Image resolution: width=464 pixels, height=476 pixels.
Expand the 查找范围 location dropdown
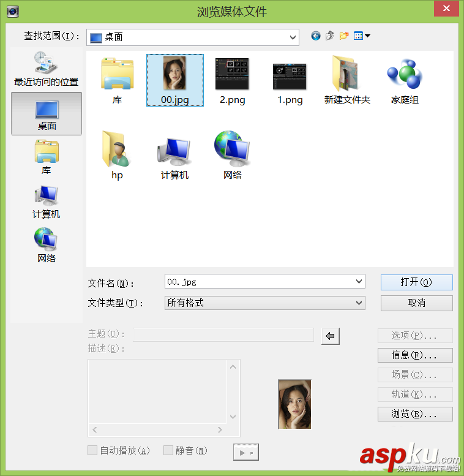[x=293, y=37]
